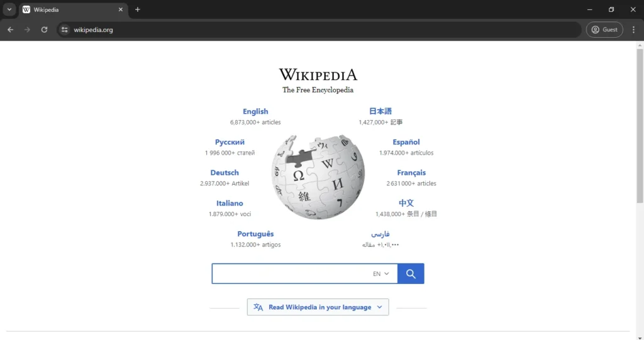Reload the Wikipedia page
This screenshot has width=644, height=340.
click(x=45, y=30)
